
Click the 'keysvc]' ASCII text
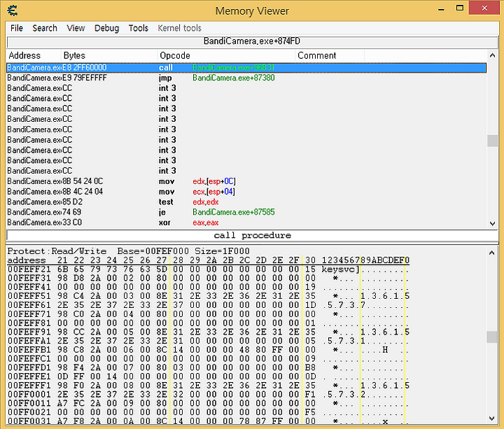point(340,269)
